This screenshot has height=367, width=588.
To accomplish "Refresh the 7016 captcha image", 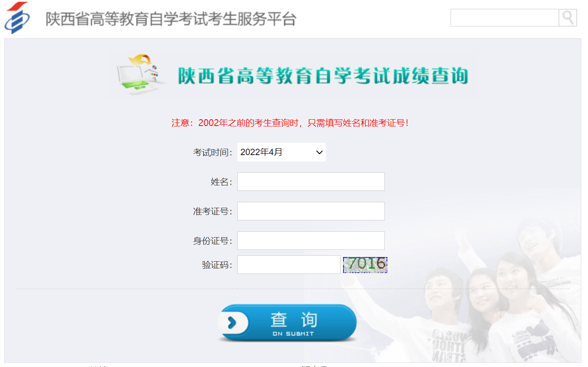I will click(x=365, y=265).
